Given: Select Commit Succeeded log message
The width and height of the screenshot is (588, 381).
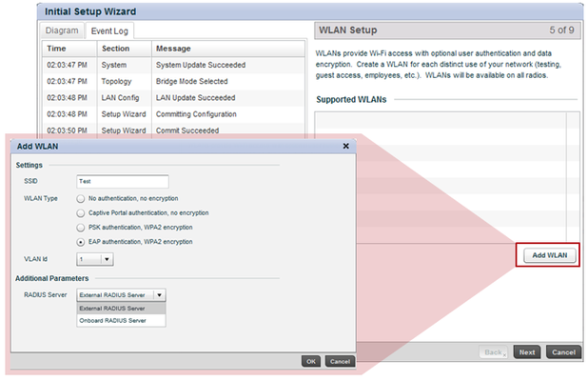Looking at the screenshot, I should coord(187,130).
